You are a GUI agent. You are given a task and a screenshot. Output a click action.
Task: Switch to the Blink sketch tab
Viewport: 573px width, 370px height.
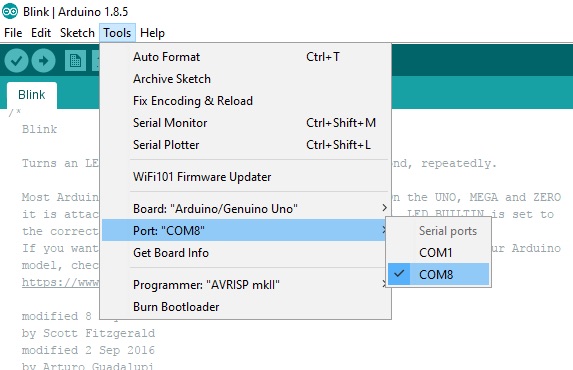[32, 95]
